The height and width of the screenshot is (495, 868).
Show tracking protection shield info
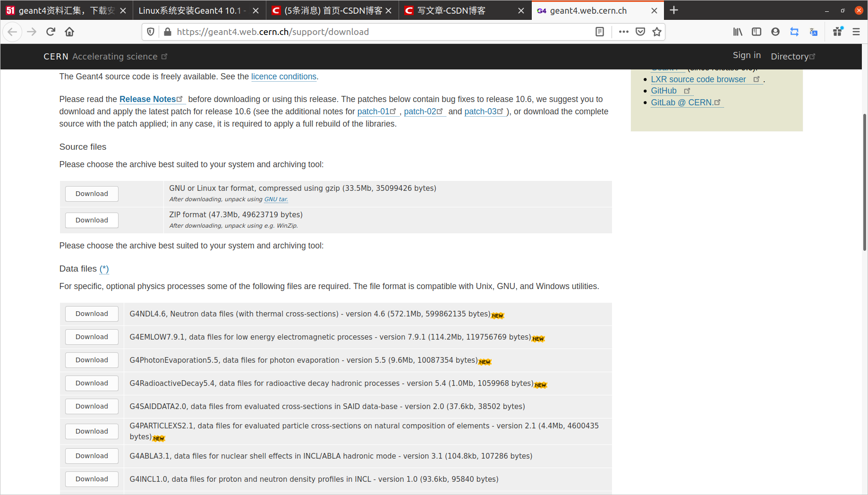[x=151, y=32]
